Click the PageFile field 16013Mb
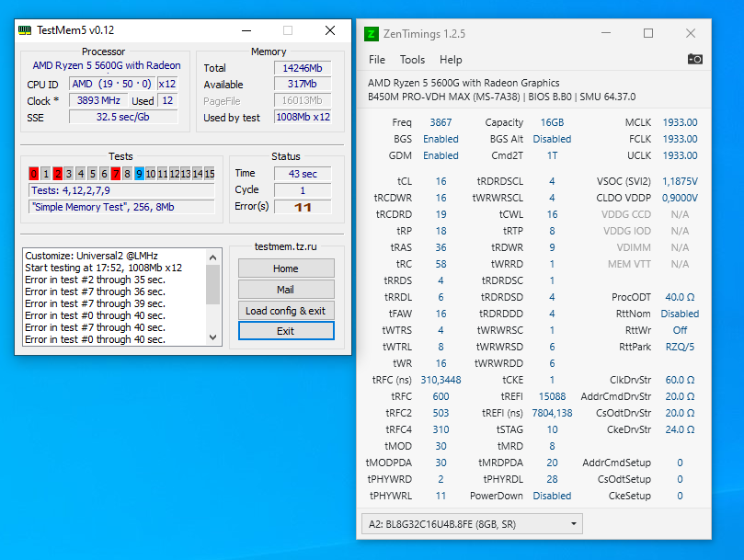Screen dimensions: 744x560 (303, 100)
